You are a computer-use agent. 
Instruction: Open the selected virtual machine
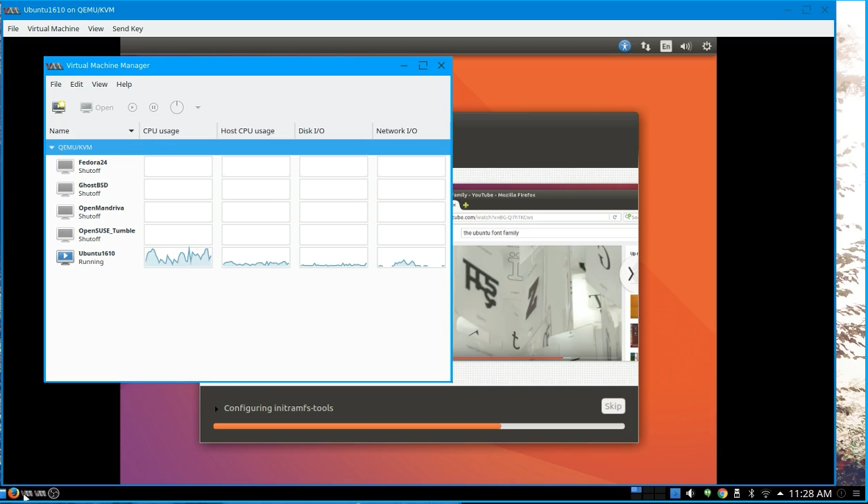[96, 108]
